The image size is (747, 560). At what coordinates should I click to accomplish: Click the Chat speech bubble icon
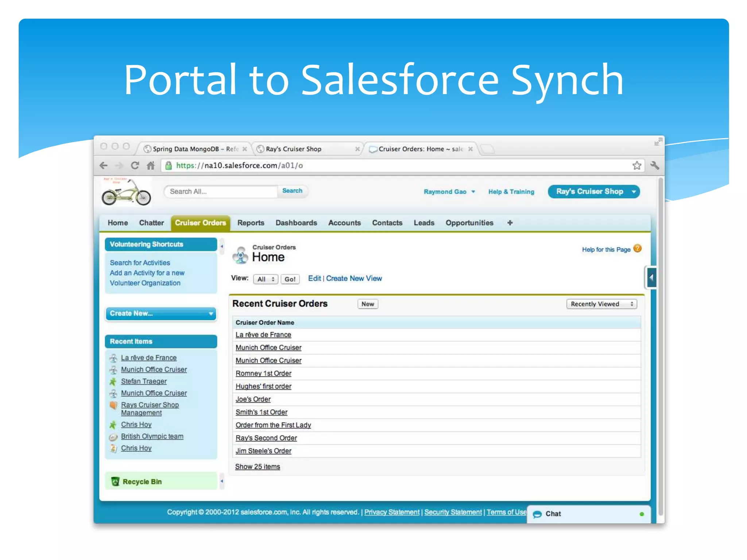(537, 514)
